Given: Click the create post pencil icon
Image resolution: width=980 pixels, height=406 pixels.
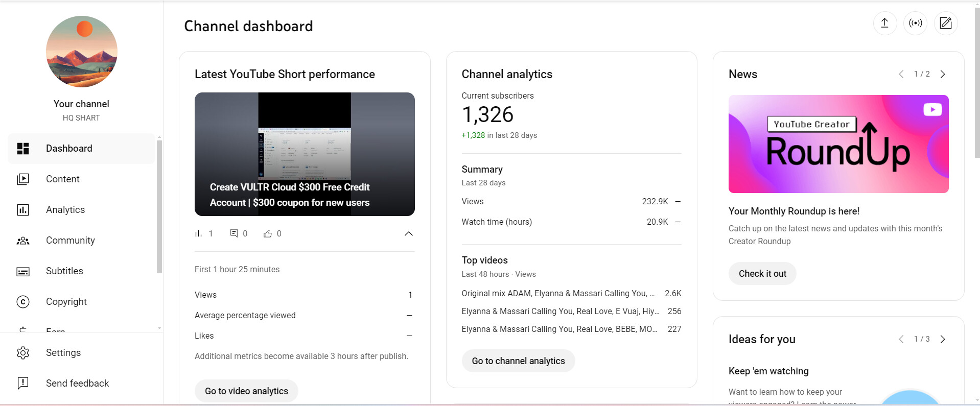Looking at the screenshot, I should click(946, 23).
